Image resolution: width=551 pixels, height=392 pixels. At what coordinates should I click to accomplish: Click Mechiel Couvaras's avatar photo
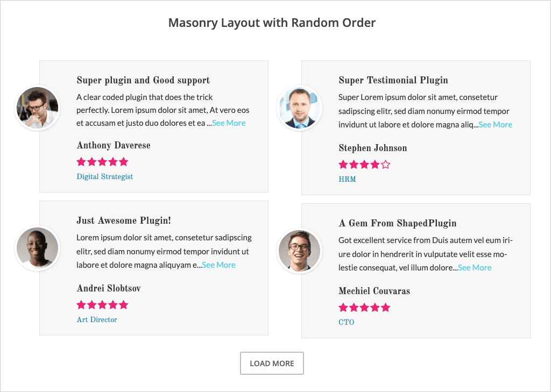tap(299, 251)
